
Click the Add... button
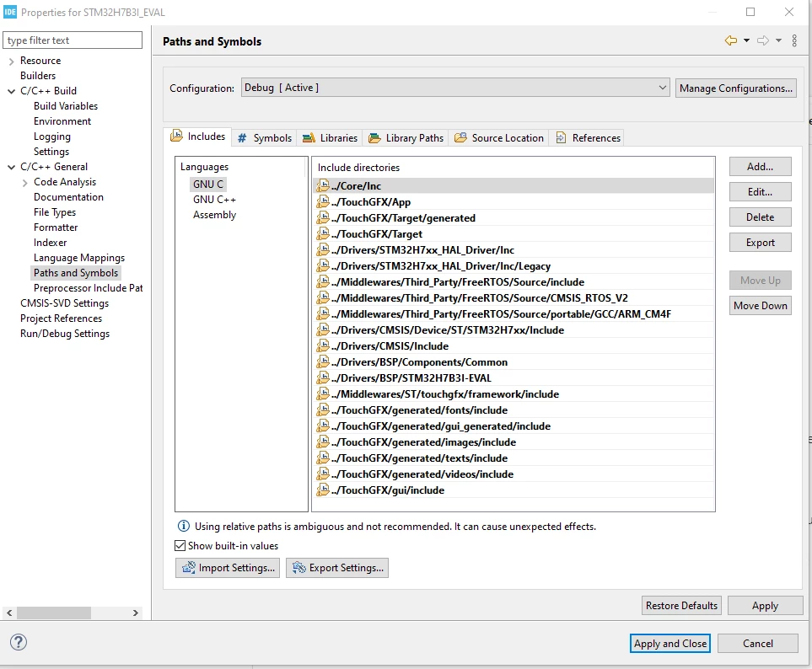coord(760,167)
